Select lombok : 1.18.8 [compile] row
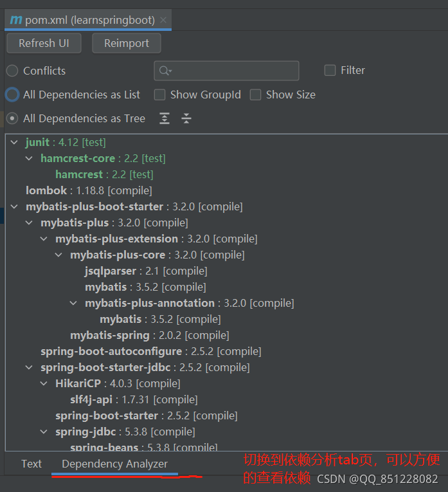Screen dimensions: 448x492 click(x=89, y=190)
